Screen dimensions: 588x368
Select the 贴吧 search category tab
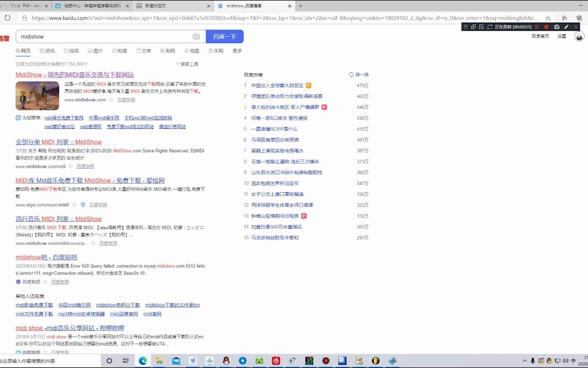coord(168,51)
